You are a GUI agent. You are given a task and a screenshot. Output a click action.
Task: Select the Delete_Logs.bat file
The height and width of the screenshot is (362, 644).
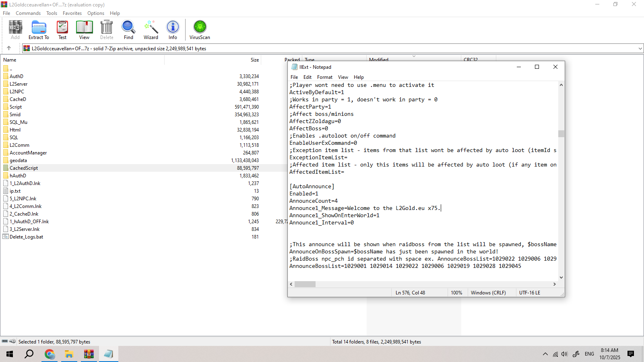[26, 237]
